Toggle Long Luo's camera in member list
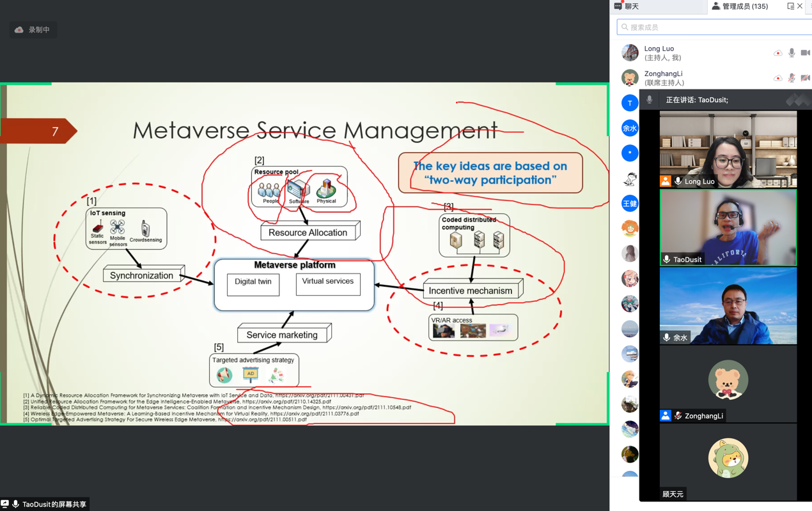Viewport: 812px width, 511px height. [x=805, y=53]
